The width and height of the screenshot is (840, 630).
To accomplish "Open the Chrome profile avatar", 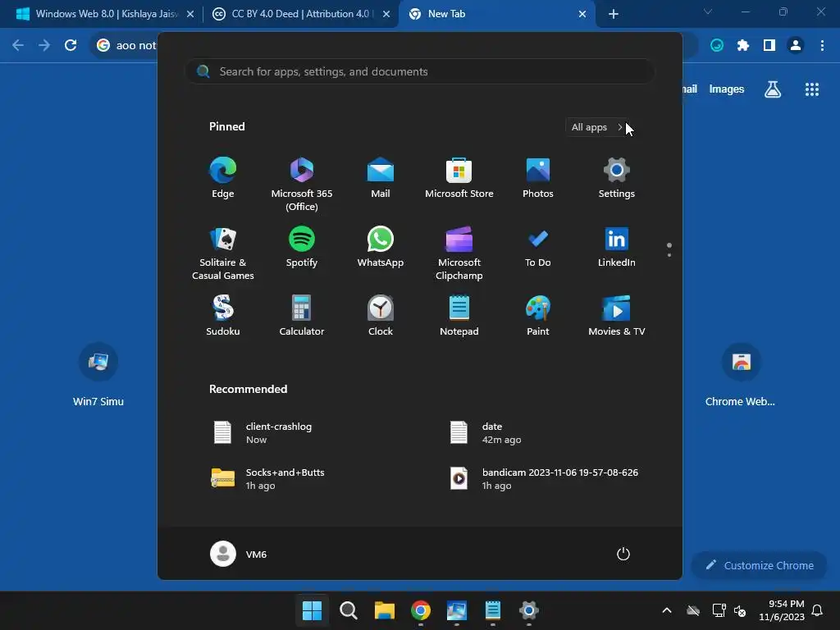I will pyautogui.click(x=796, y=45).
